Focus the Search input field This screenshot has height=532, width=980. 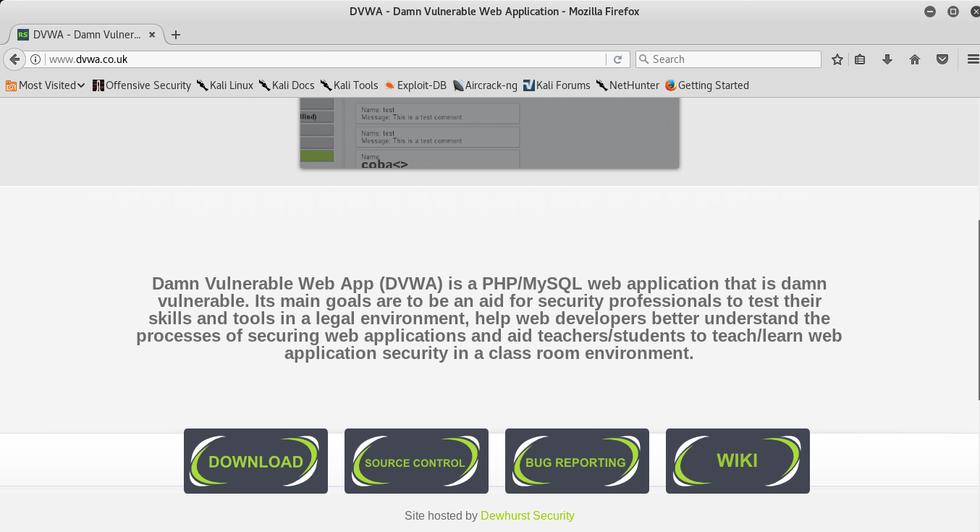coord(728,59)
